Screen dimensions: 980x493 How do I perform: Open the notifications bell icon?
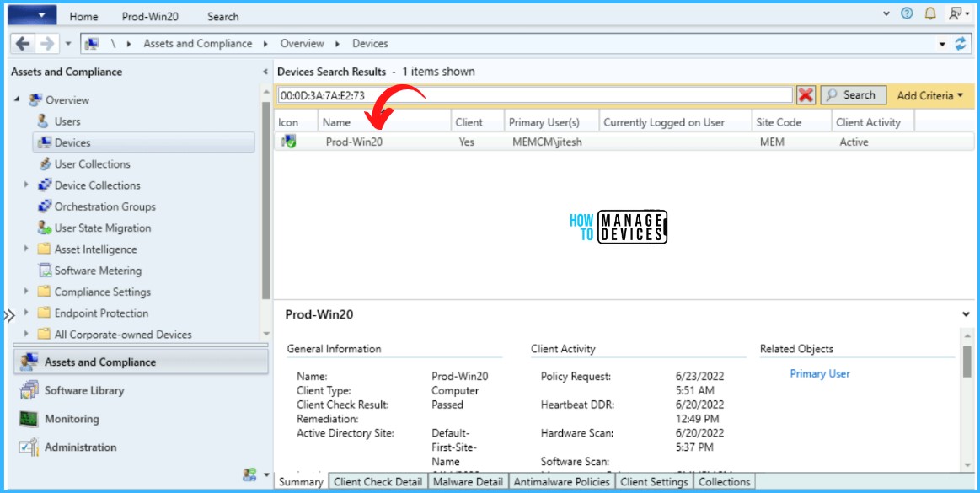[930, 13]
